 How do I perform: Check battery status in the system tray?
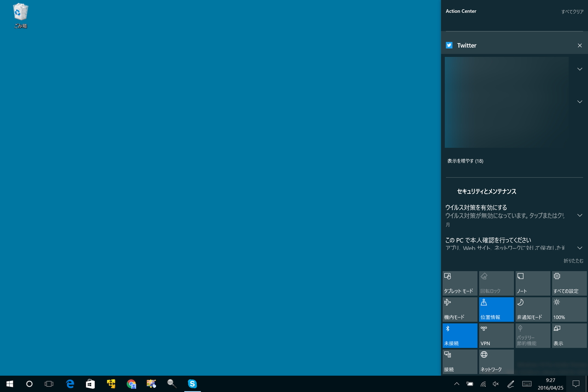[x=470, y=384]
